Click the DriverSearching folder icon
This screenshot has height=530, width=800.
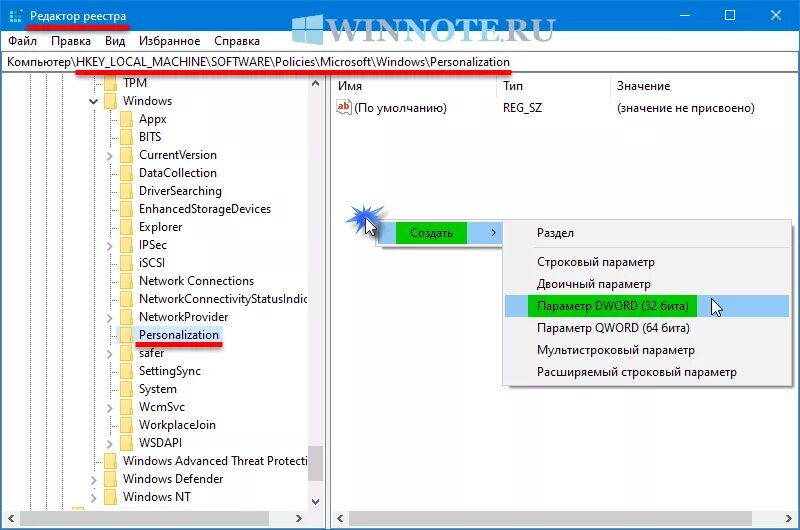click(127, 191)
